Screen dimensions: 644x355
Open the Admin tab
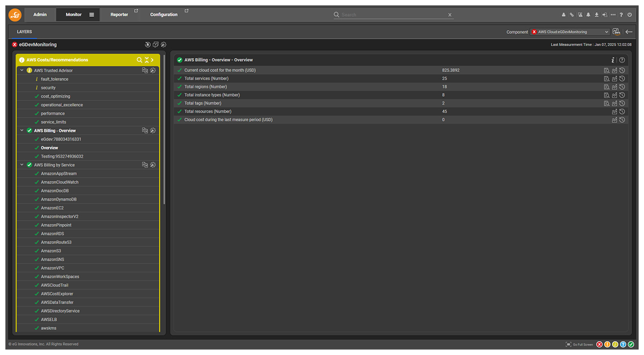pyautogui.click(x=40, y=15)
